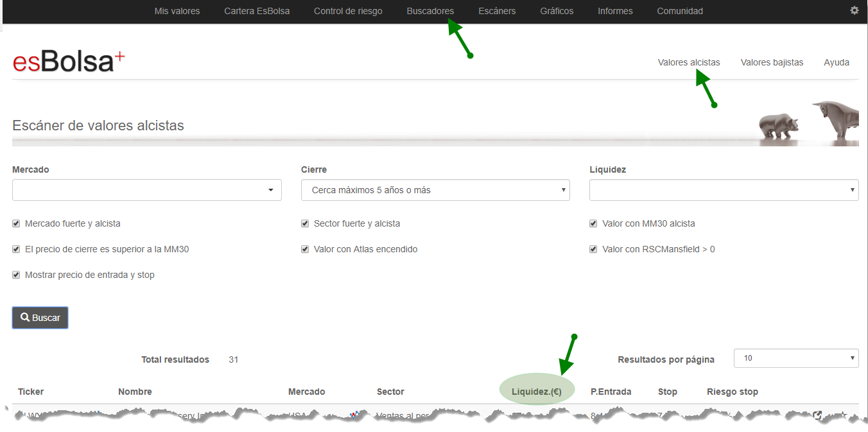Uncheck Valor con MM30 alcista
This screenshot has height=432, width=868.
click(x=593, y=223)
